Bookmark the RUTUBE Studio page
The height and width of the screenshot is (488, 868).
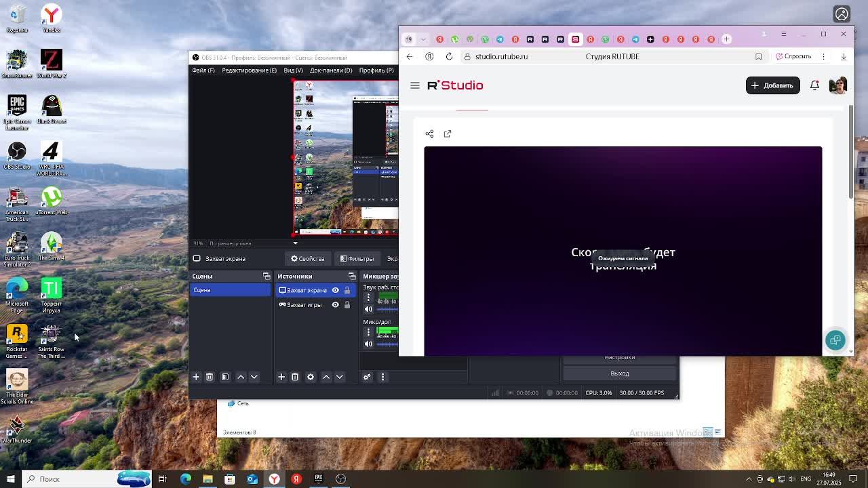[x=758, y=56]
